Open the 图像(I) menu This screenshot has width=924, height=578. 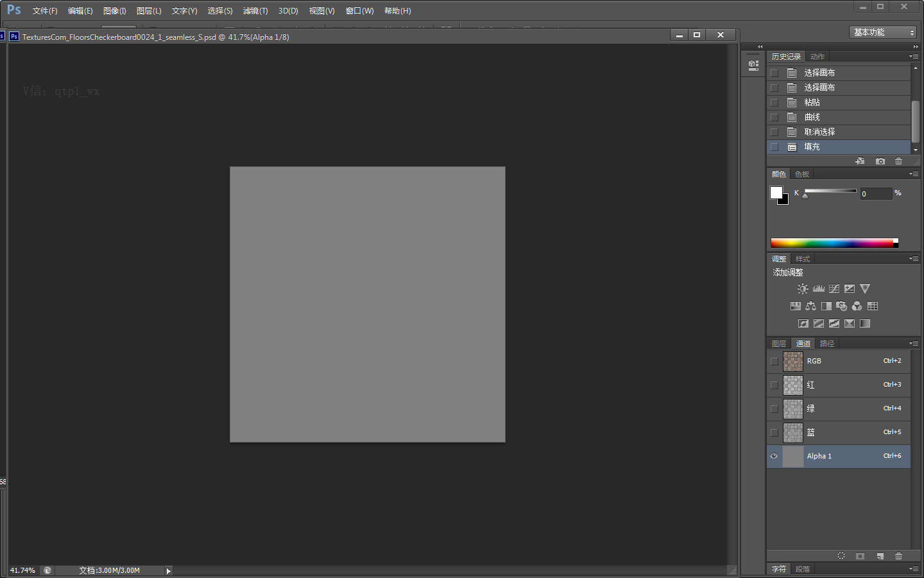115,11
